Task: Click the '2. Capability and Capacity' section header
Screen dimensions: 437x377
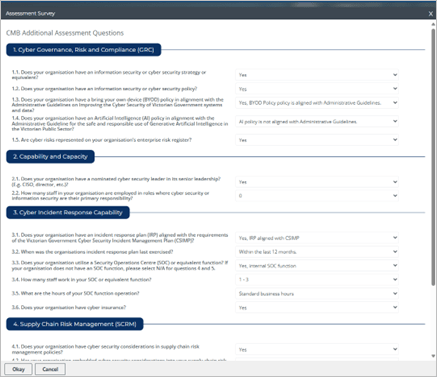Action: 50,157
